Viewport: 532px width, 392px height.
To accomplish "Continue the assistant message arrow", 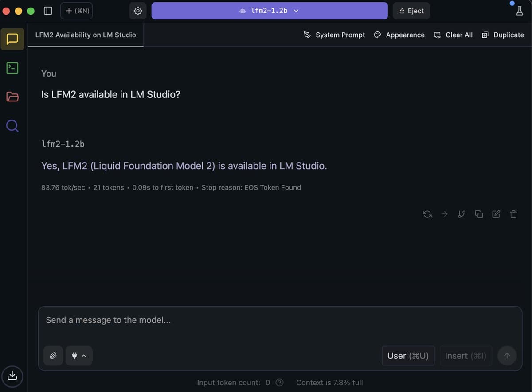I will coord(445,214).
